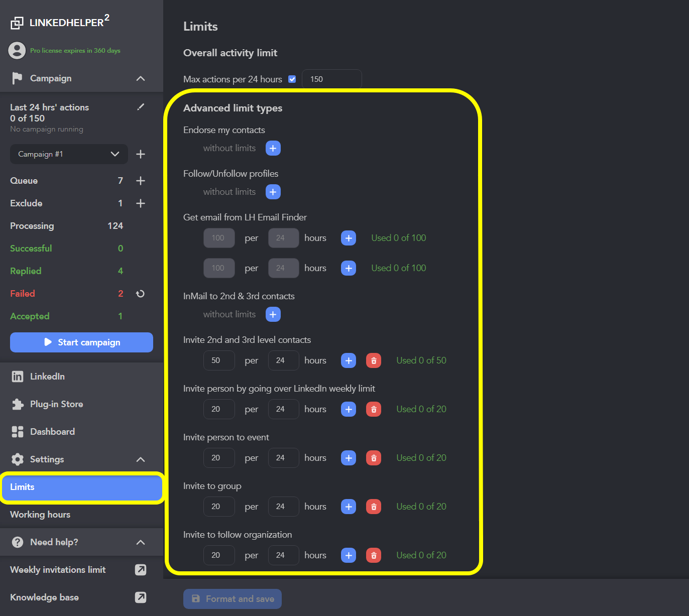689x616 pixels.
Task: Retry failed actions using the refresh icon
Action: coord(141,293)
